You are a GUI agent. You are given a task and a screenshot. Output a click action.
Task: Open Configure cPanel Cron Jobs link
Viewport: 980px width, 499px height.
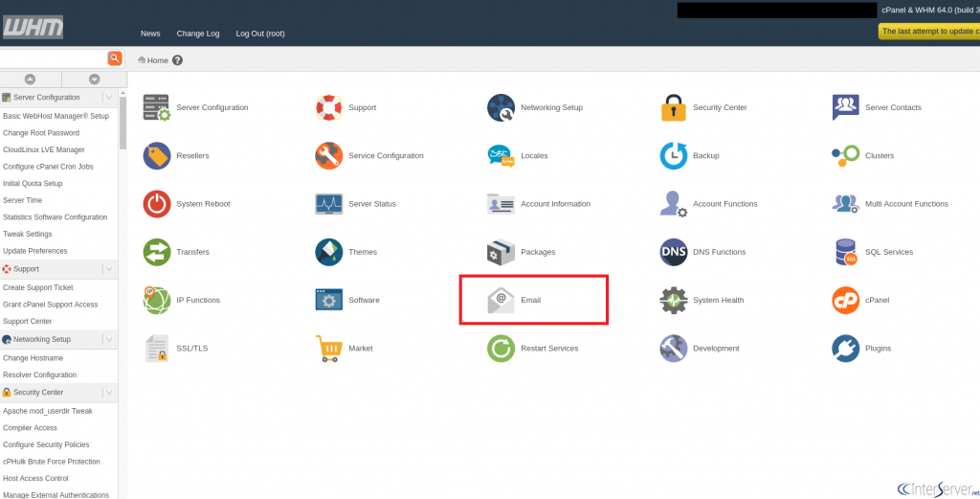click(48, 167)
